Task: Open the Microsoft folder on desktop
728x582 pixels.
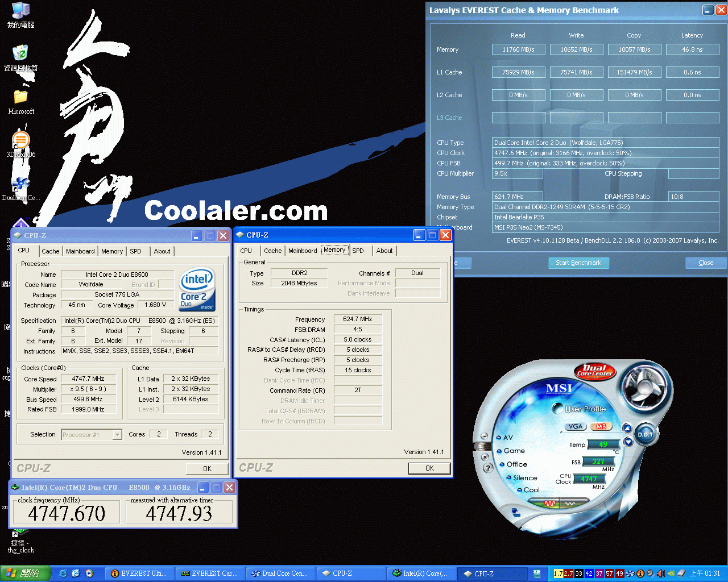Action: pyautogui.click(x=21, y=102)
